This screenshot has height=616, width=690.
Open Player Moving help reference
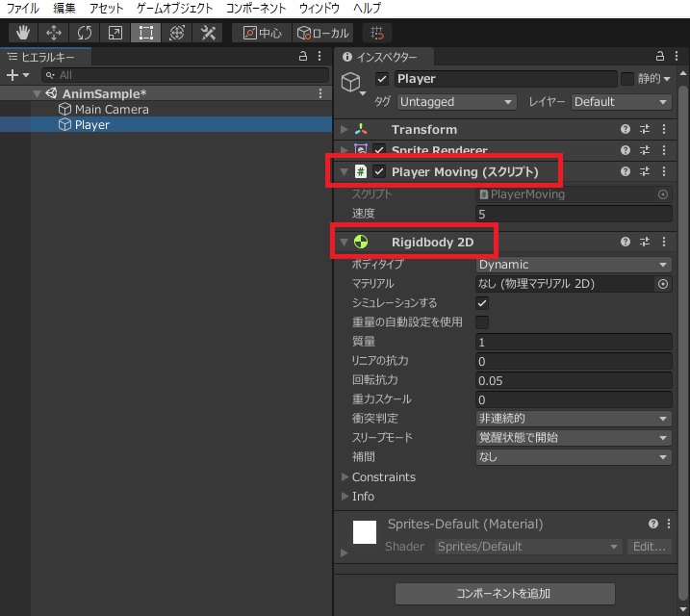[x=626, y=171]
